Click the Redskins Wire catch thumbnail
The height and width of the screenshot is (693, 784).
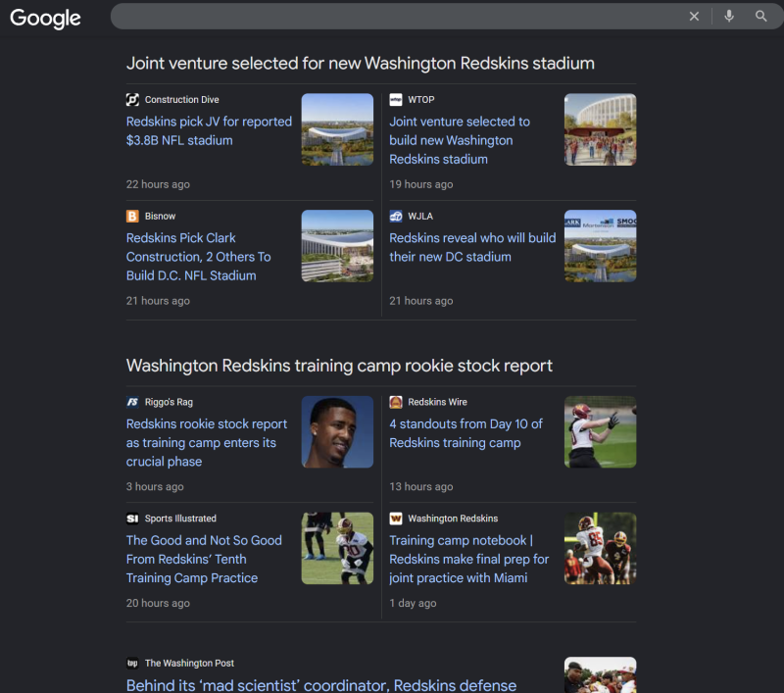601,432
